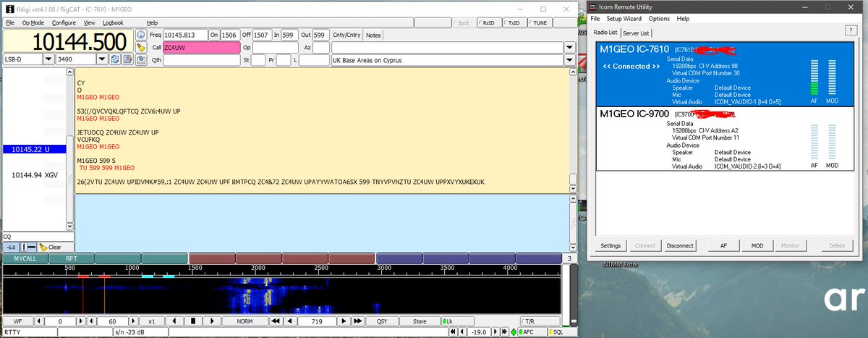
Task: Open the fldigi Op Mode menu
Action: pos(33,23)
